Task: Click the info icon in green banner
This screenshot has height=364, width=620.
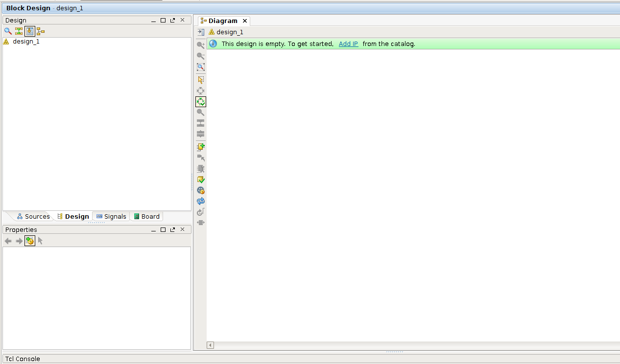Action: coord(213,44)
